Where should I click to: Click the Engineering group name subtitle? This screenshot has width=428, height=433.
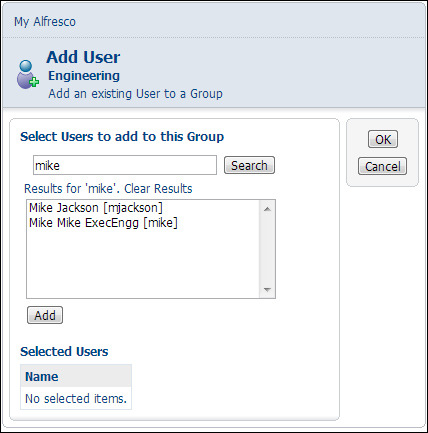click(84, 76)
